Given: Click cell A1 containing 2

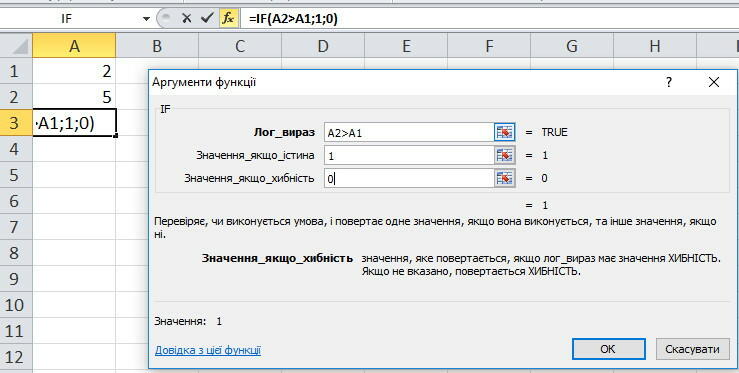Looking at the screenshot, I should click(x=74, y=71).
